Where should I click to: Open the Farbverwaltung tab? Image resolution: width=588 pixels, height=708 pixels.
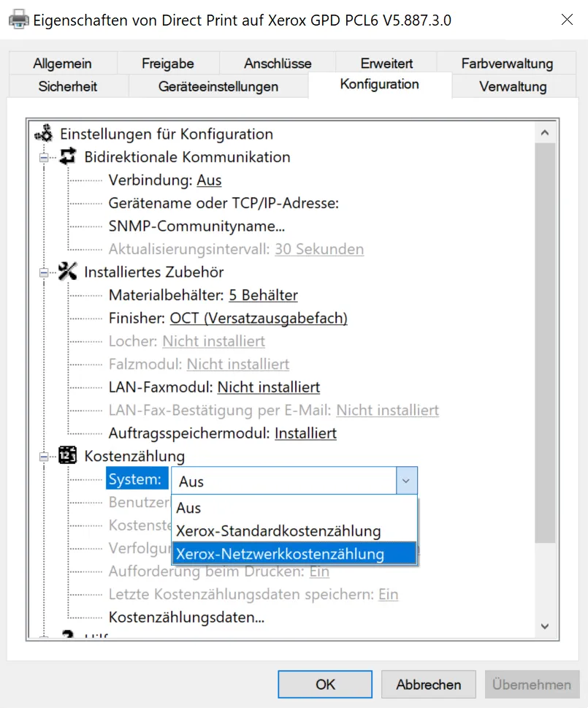tap(507, 64)
